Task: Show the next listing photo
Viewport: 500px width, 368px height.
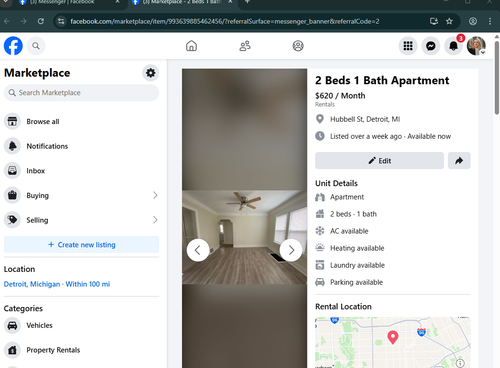Action: click(291, 250)
